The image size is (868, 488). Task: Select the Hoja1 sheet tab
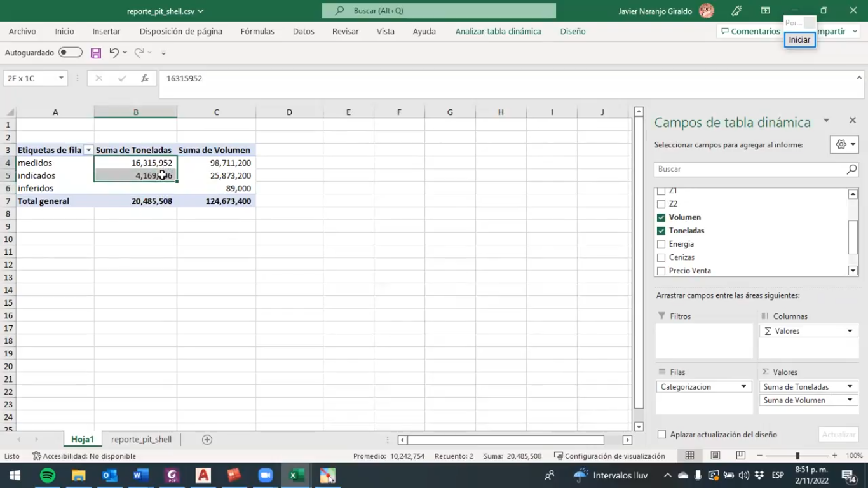click(x=83, y=439)
